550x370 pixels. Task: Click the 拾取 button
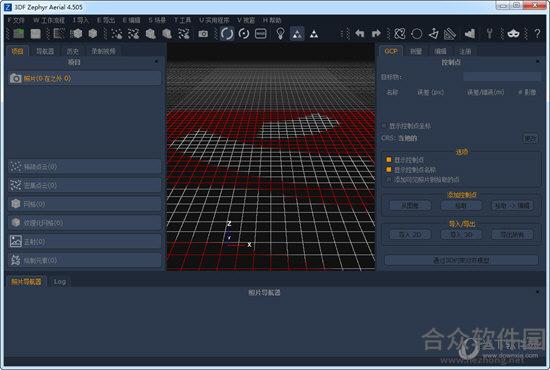tap(461, 205)
